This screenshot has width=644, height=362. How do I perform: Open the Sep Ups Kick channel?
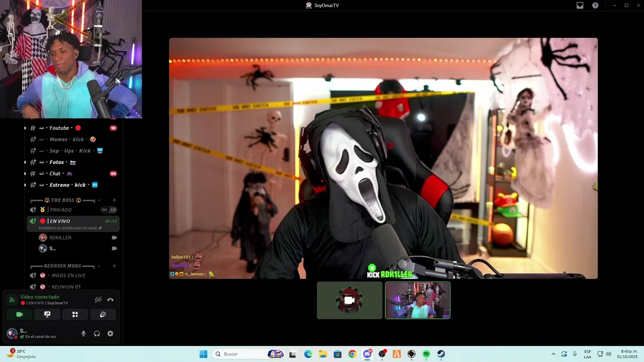coord(73,151)
